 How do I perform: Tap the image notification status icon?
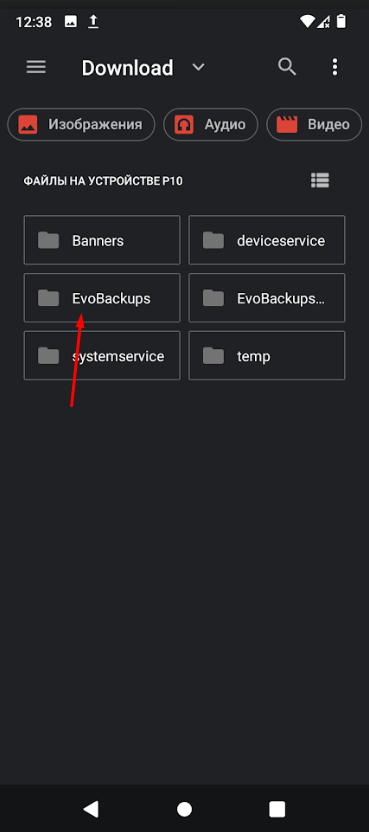pyautogui.click(x=70, y=22)
